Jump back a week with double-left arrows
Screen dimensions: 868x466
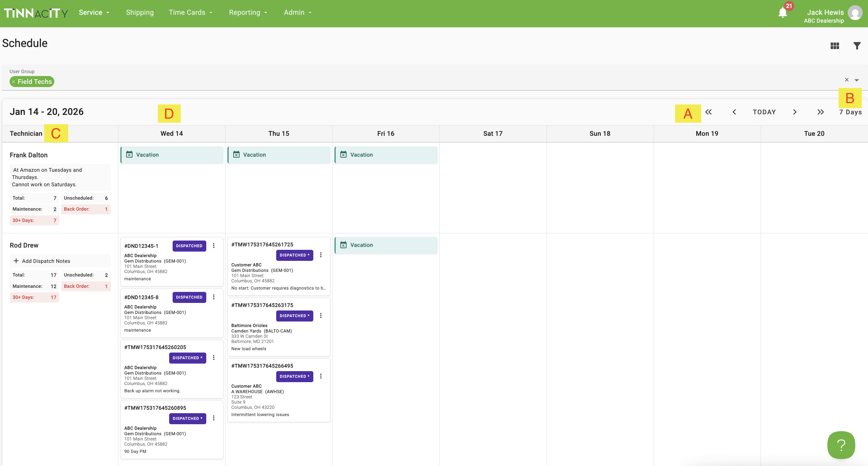[x=708, y=112]
